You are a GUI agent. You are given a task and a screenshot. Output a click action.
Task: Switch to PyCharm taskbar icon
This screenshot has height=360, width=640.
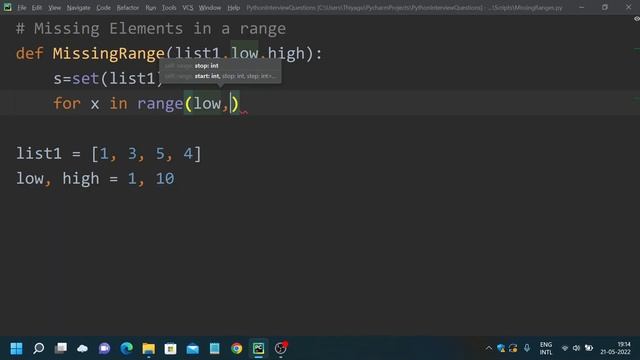(x=258, y=348)
